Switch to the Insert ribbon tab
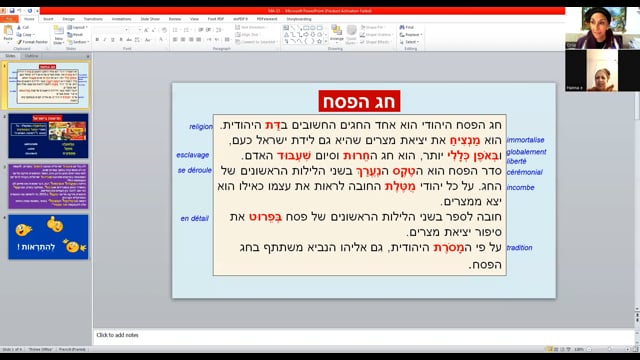Image resolution: width=640 pixels, height=360 pixels. pyautogui.click(x=48, y=19)
